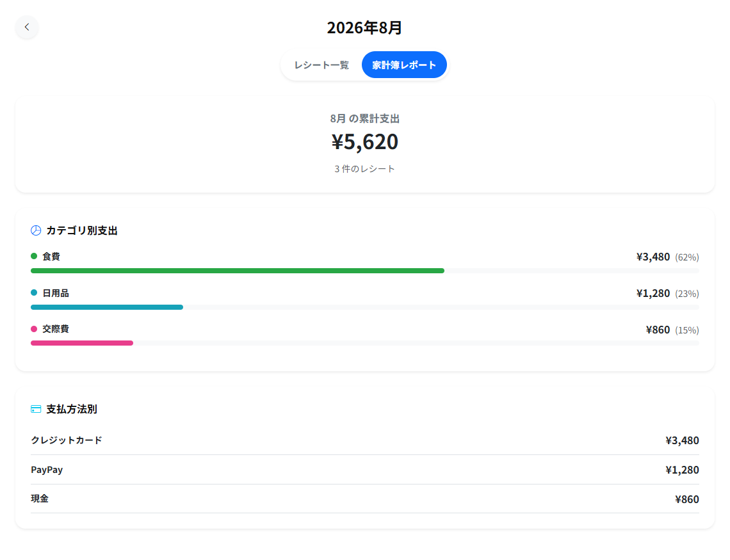
Task: Go back with the chevron button
Action: point(26,27)
